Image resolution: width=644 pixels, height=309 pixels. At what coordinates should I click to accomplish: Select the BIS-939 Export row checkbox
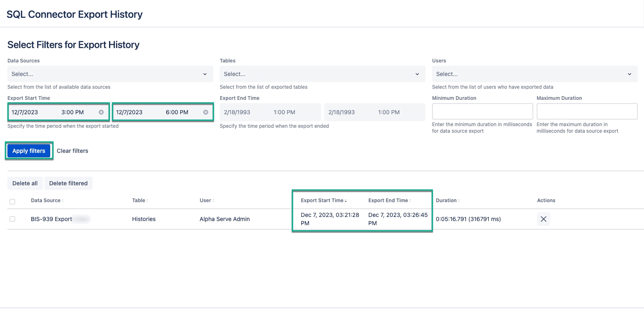pyautogui.click(x=12, y=219)
